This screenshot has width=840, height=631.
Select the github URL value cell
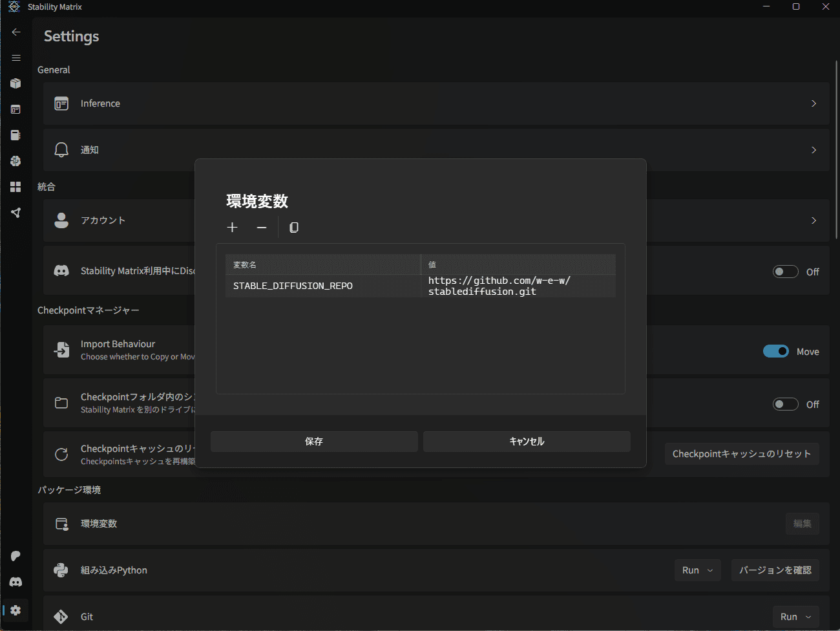click(518, 286)
